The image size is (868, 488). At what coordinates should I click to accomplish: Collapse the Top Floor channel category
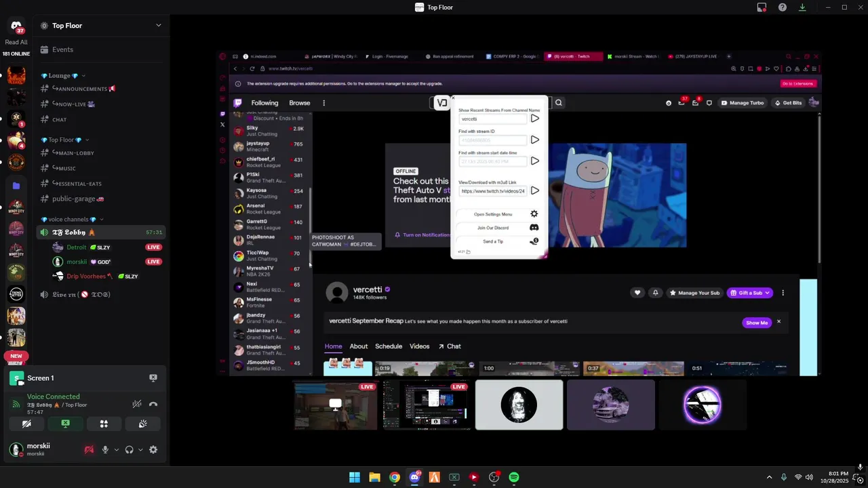[x=64, y=140]
